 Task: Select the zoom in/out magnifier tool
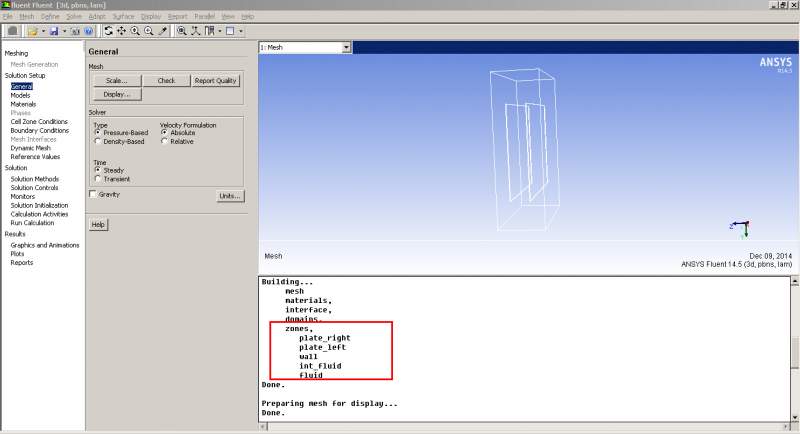coord(135,31)
